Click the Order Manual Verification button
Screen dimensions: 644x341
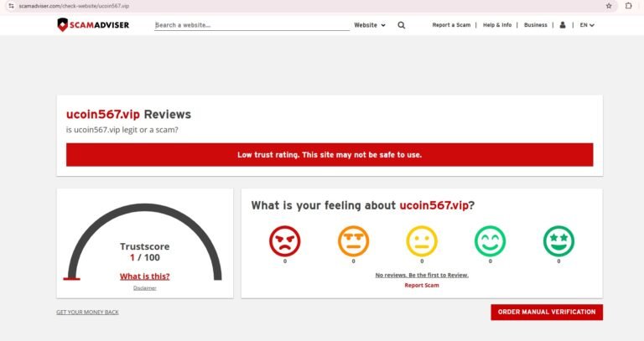click(547, 312)
